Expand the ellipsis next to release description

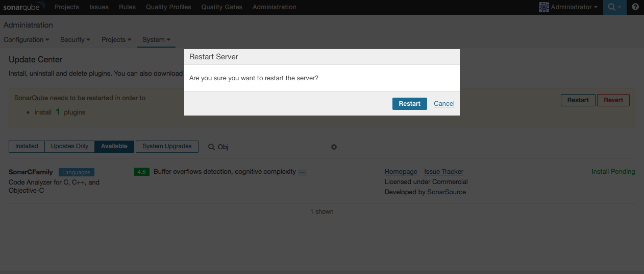click(302, 172)
